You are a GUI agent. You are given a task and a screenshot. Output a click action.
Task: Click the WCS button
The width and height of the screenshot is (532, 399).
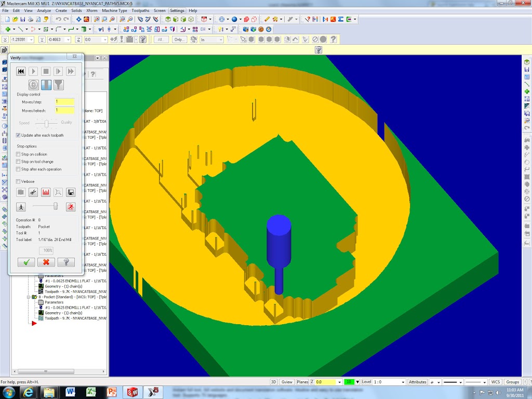click(495, 382)
